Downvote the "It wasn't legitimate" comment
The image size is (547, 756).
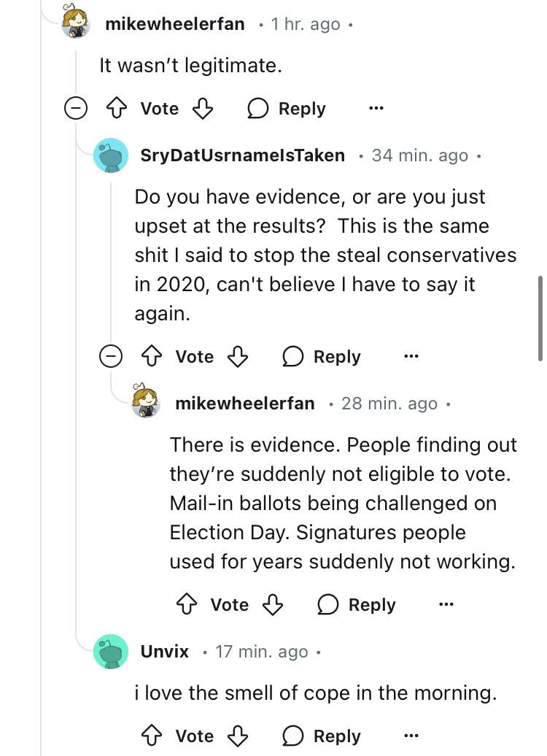202,109
